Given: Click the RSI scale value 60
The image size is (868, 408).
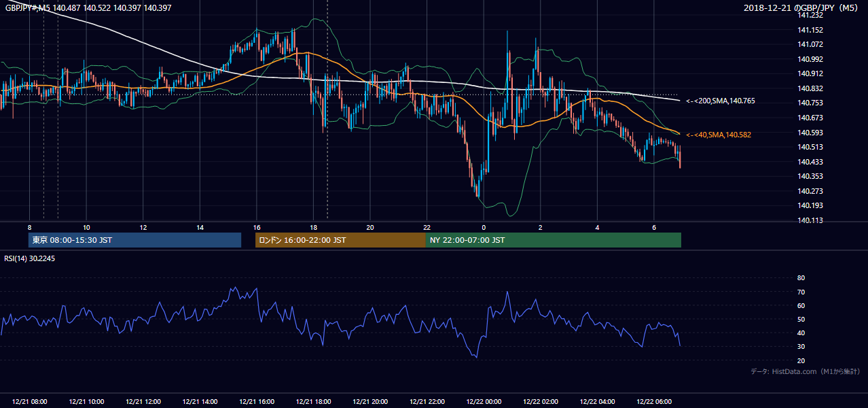Looking at the screenshot, I should (801, 305).
